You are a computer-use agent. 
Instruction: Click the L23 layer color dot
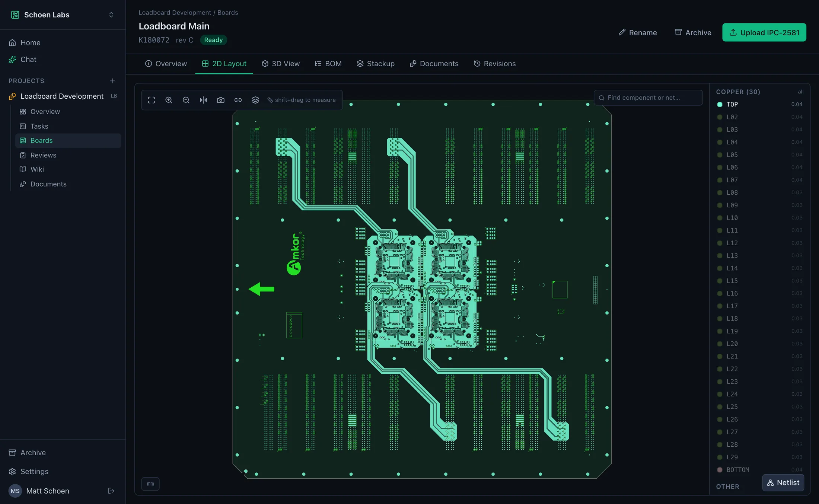click(720, 382)
